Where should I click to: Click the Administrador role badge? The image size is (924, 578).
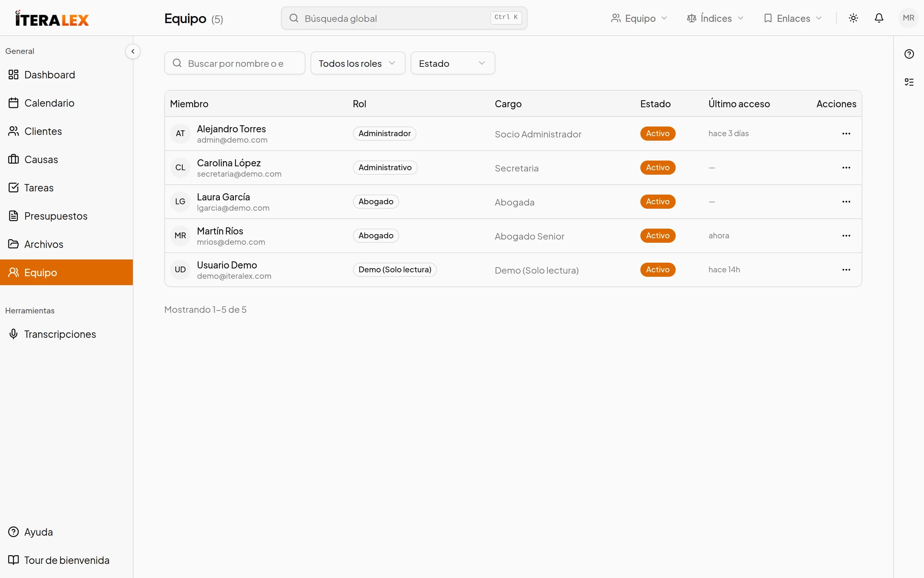tap(384, 133)
